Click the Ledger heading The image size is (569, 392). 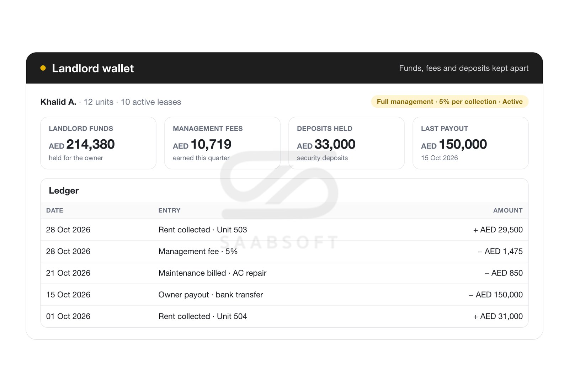coord(64,190)
